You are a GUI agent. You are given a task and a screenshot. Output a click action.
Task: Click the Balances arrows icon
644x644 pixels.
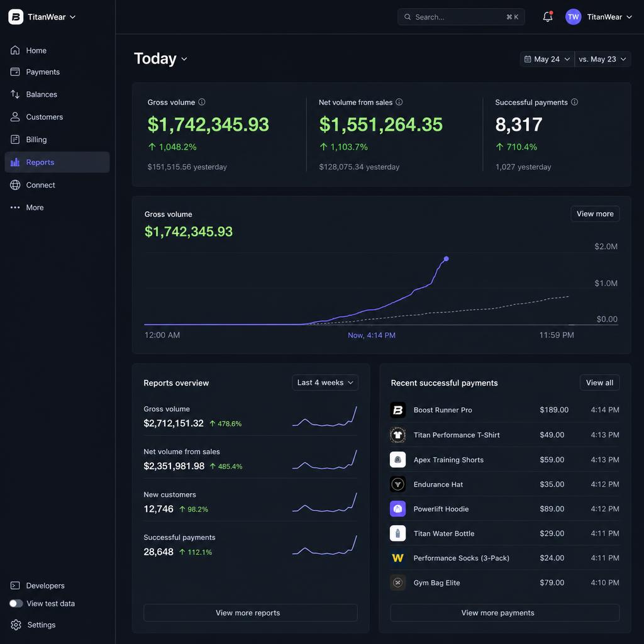point(15,94)
